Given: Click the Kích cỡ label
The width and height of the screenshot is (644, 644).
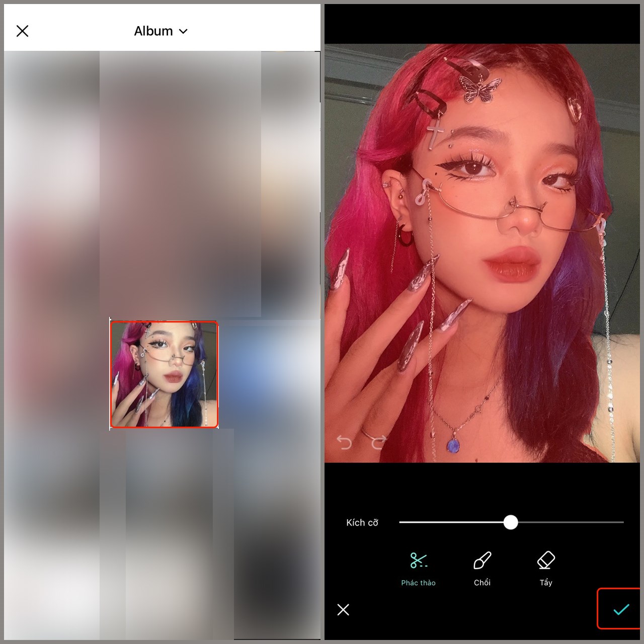Looking at the screenshot, I should pos(362,523).
